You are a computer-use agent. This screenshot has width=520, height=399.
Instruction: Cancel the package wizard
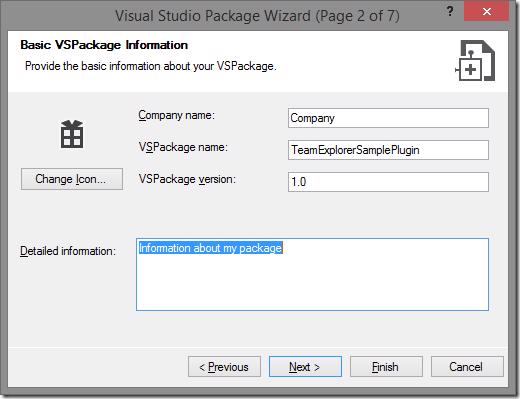pos(467,367)
